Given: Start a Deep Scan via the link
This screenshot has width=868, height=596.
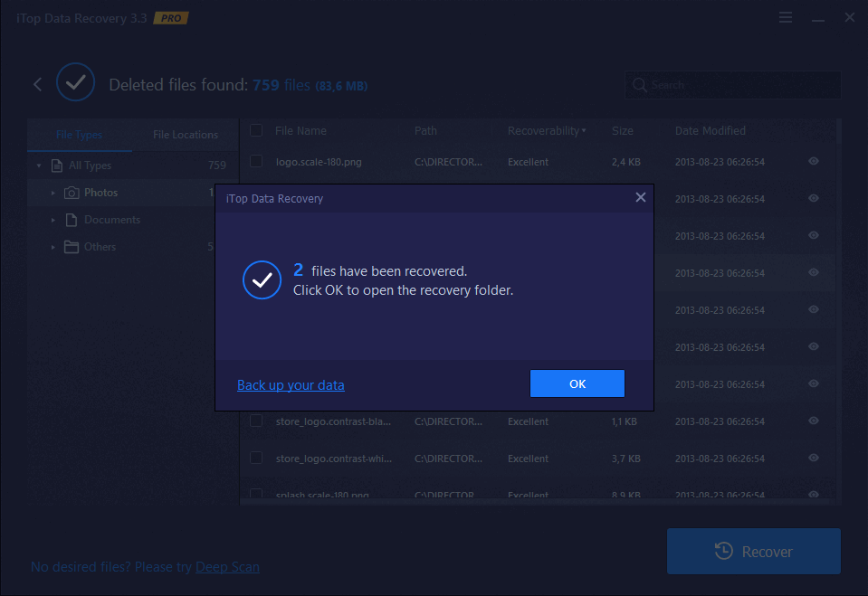Looking at the screenshot, I should (x=227, y=567).
